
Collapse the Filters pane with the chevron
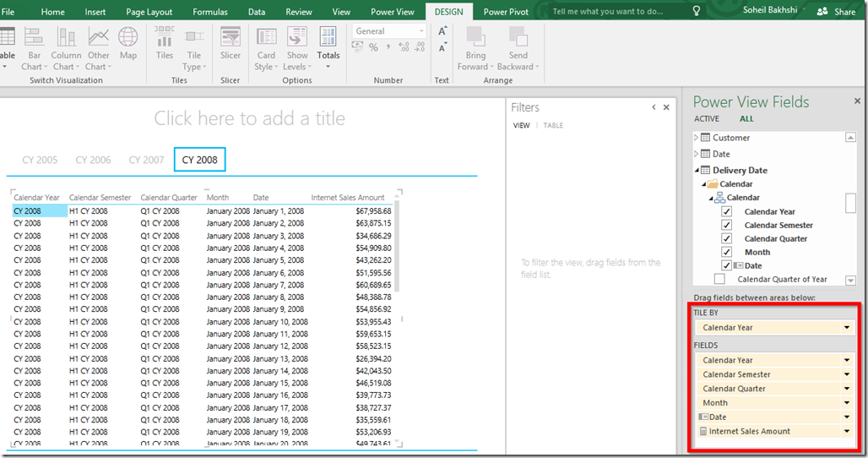(654, 107)
